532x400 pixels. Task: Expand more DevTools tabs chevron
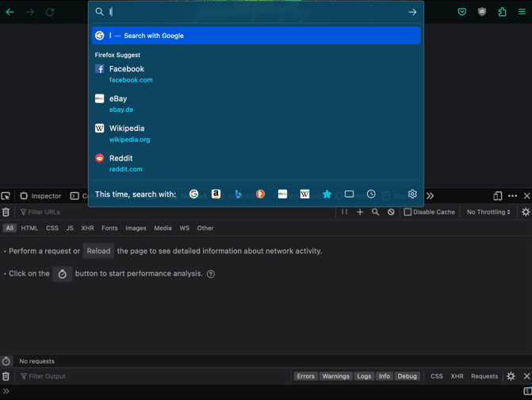coord(431,196)
